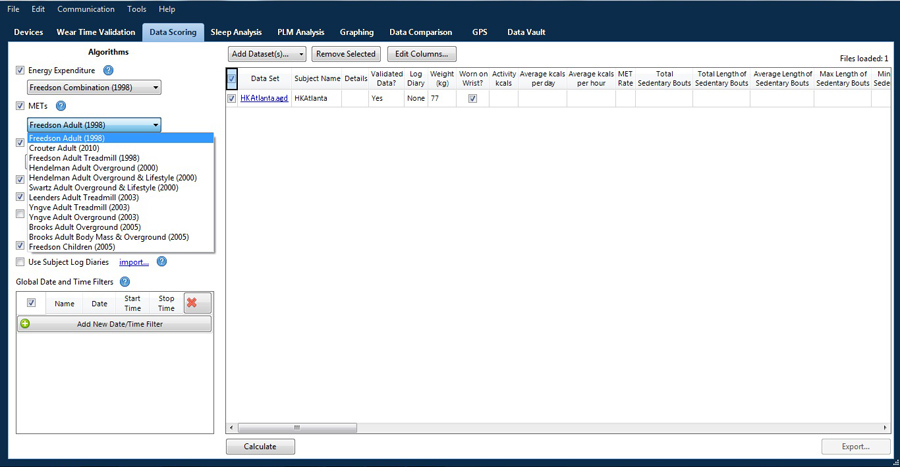Click the help icon beside Energy Expenditure
This screenshot has width=900, height=467.
(x=108, y=71)
